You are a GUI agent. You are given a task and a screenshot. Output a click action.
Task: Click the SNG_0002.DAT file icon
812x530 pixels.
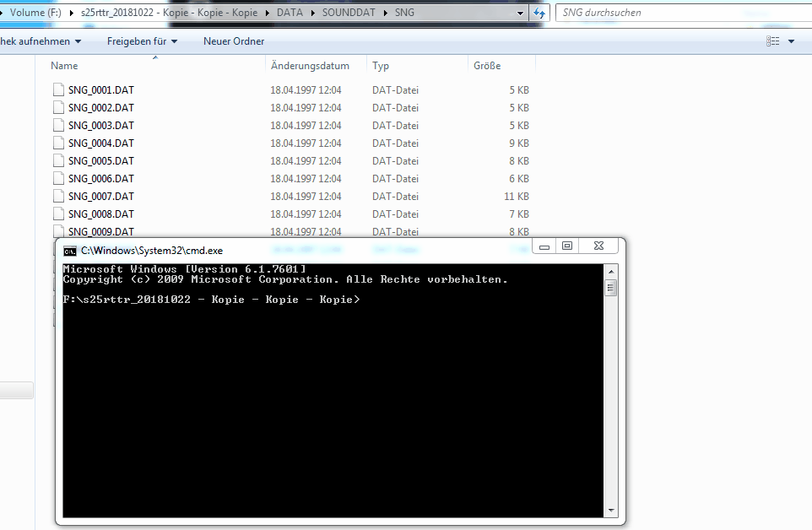point(58,107)
